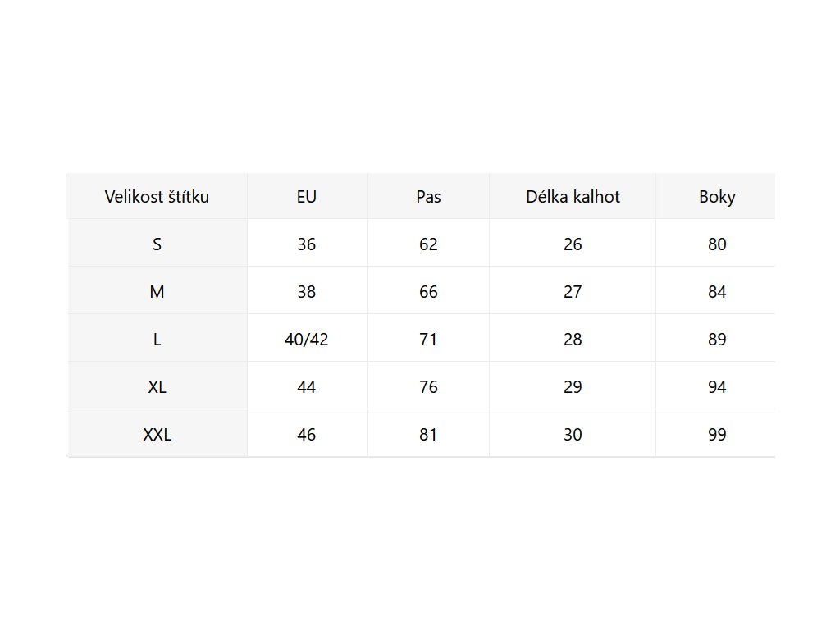Select the Pas value 71 cell
840x630 pixels.
pos(428,340)
